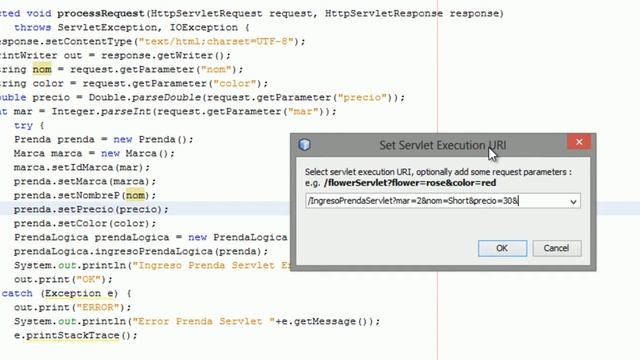
Task: Cancel the Set Servlet Execution URI dialog
Action: tap(556, 248)
